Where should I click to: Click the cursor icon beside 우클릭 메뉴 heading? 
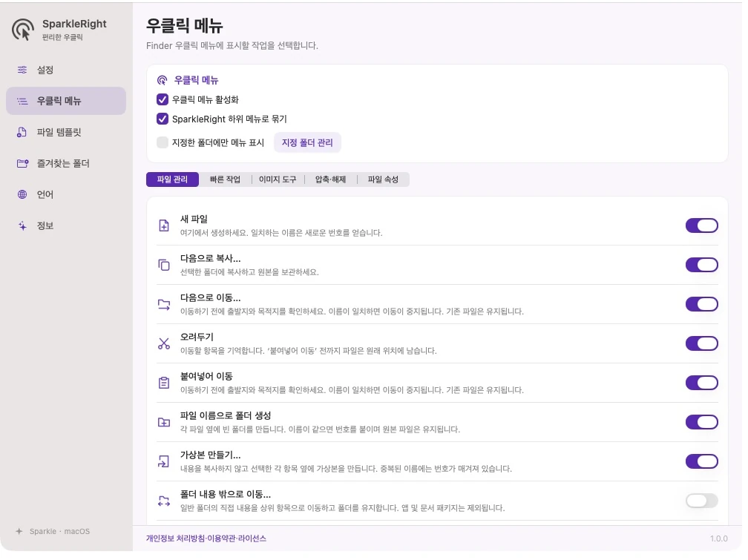(163, 80)
